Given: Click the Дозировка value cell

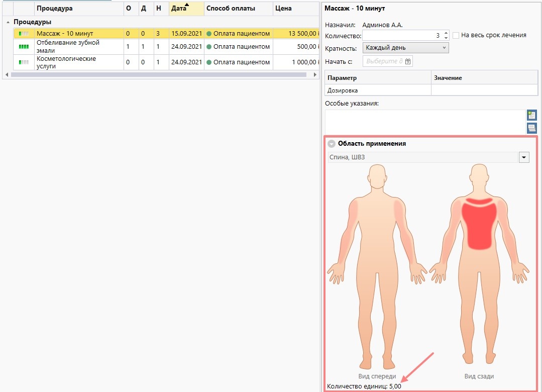Looking at the screenshot, I should pyautogui.click(x=484, y=90).
